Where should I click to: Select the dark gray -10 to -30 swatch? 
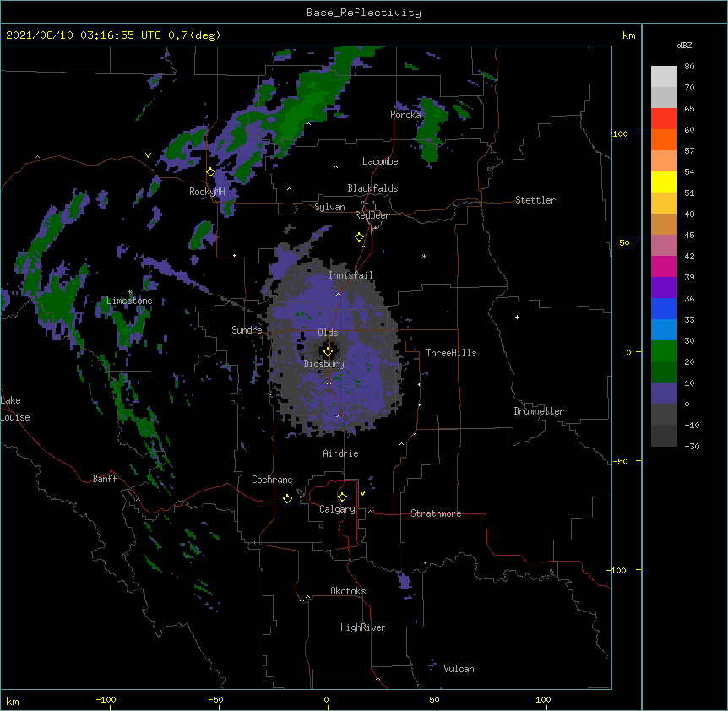click(664, 436)
